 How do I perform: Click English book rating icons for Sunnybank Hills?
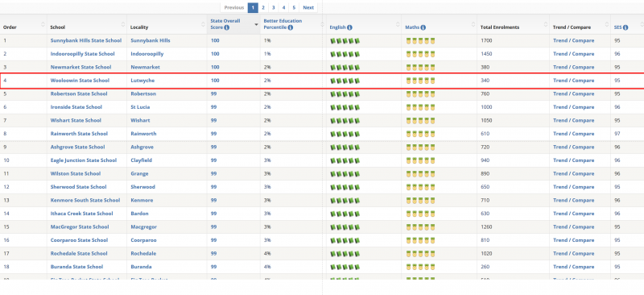tap(345, 41)
